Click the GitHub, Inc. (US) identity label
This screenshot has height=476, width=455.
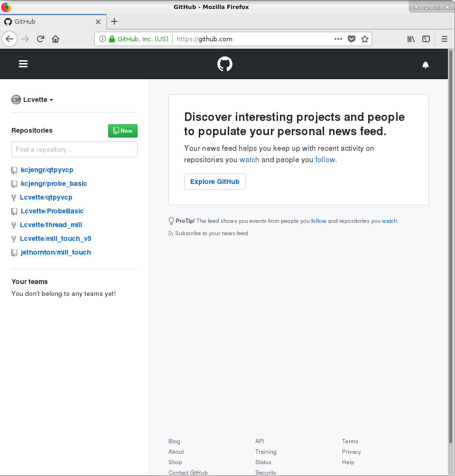point(143,39)
